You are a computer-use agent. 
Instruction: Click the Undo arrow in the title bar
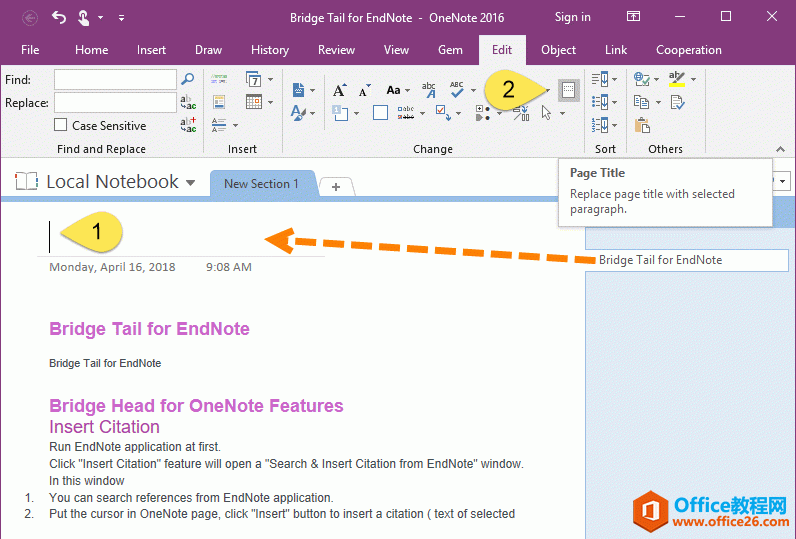(x=59, y=18)
